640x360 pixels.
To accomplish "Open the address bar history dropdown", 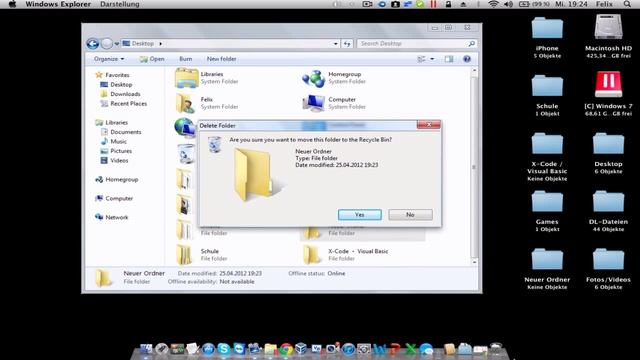I will click(336, 44).
